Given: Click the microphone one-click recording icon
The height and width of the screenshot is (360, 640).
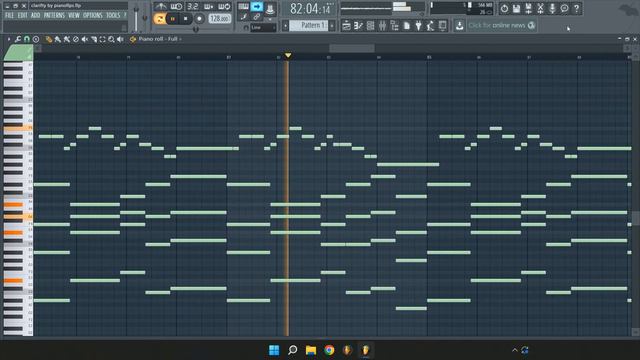Looking at the screenshot, I should coord(552,8).
